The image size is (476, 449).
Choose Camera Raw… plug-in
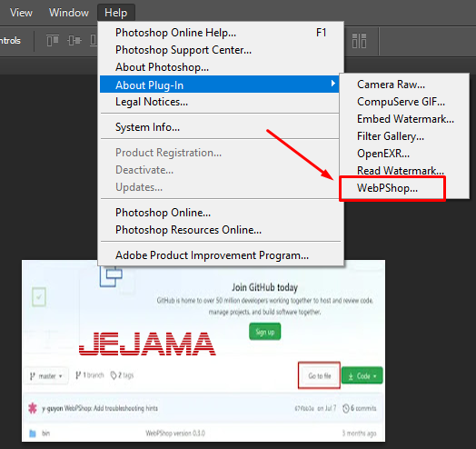[404, 85]
